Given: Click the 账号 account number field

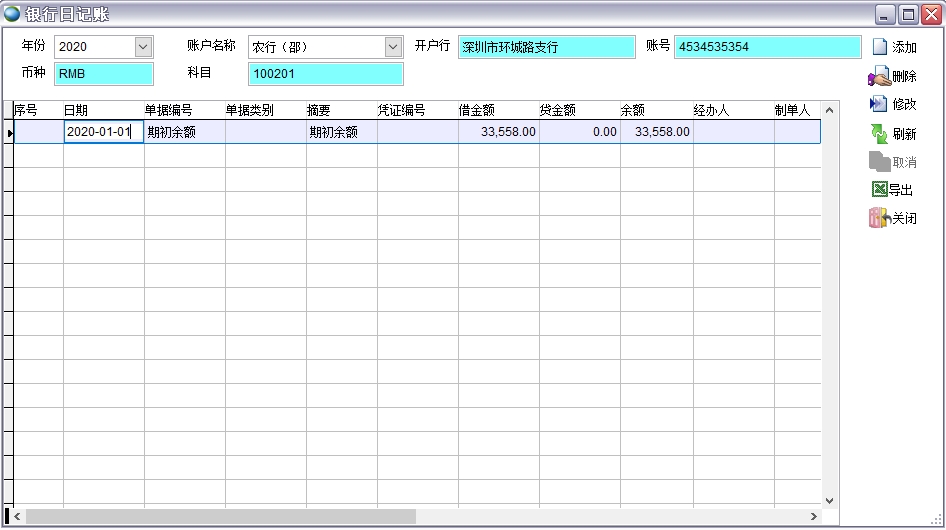Looking at the screenshot, I should pyautogui.click(x=767, y=47).
